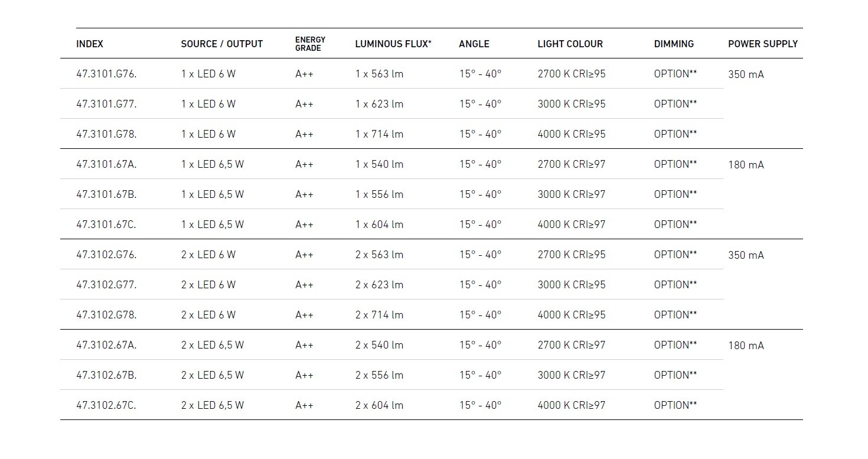Click source cell in row 47.3102.G78.
This screenshot has height=459, width=868.
click(208, 315)
